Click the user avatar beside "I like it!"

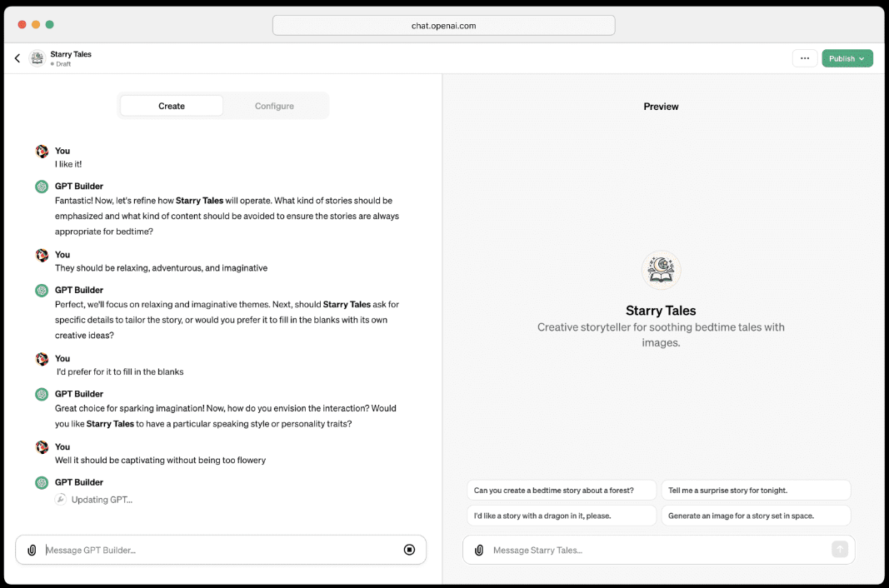click(x=42, y=151)
